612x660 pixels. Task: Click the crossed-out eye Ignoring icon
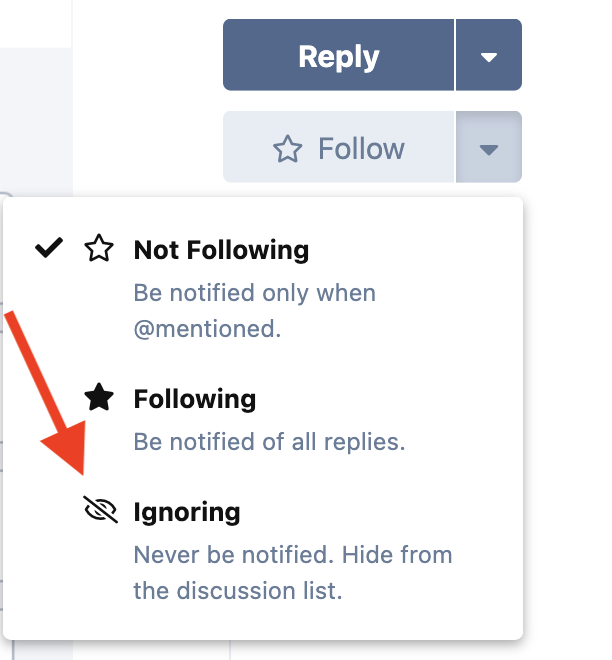101,509
